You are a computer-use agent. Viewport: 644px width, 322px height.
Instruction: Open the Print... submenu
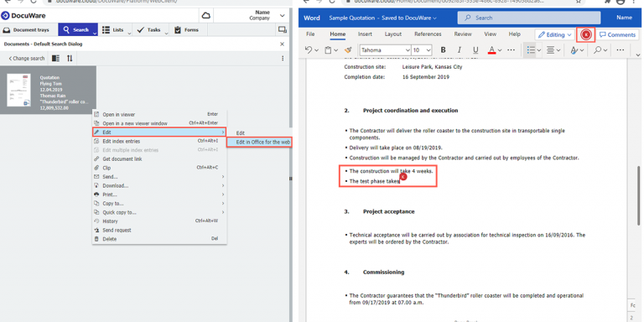point(159,195)
